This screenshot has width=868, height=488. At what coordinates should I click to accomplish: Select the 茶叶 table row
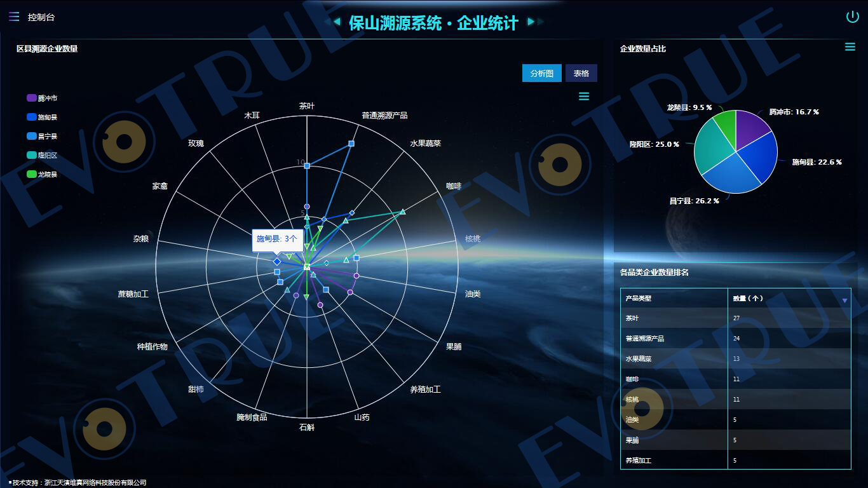point(736,318)
